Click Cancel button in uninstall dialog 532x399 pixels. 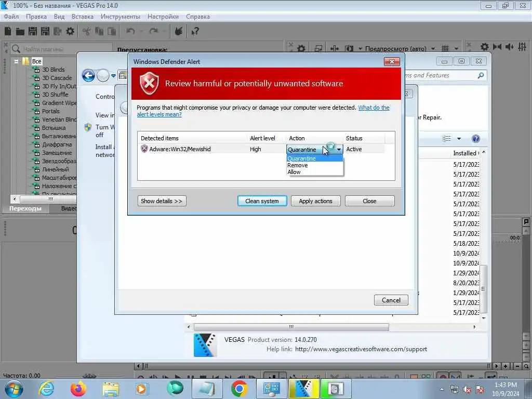[391, 300]
